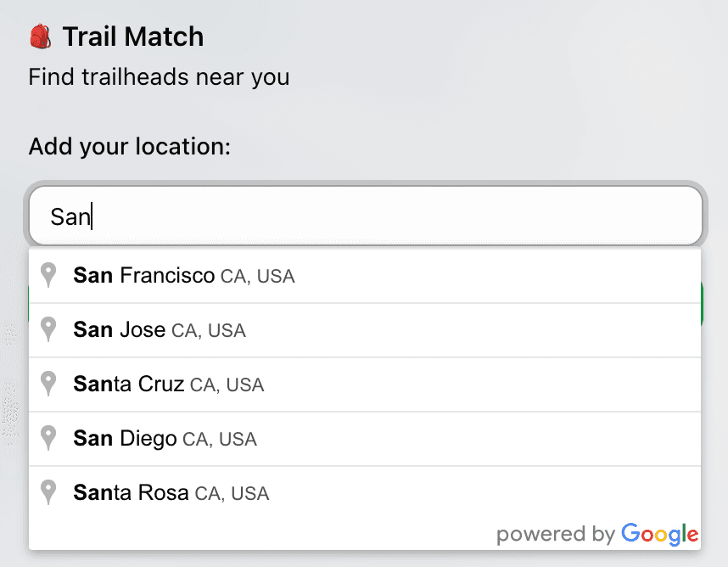Click the pin icon beside Santa Cruz
The width and height of the screenshot is (728, 567).
[48, 384]
